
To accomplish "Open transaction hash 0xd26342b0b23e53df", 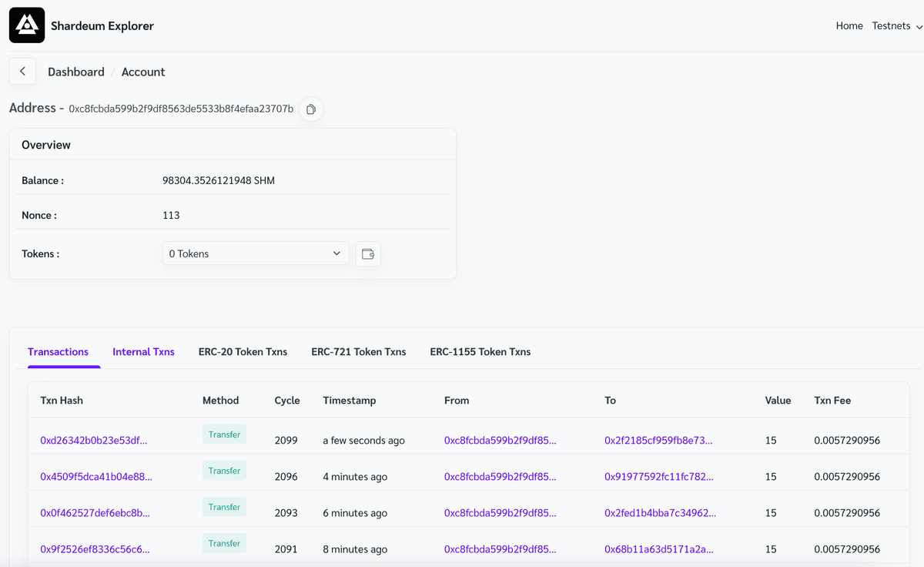I will [94, 440].
